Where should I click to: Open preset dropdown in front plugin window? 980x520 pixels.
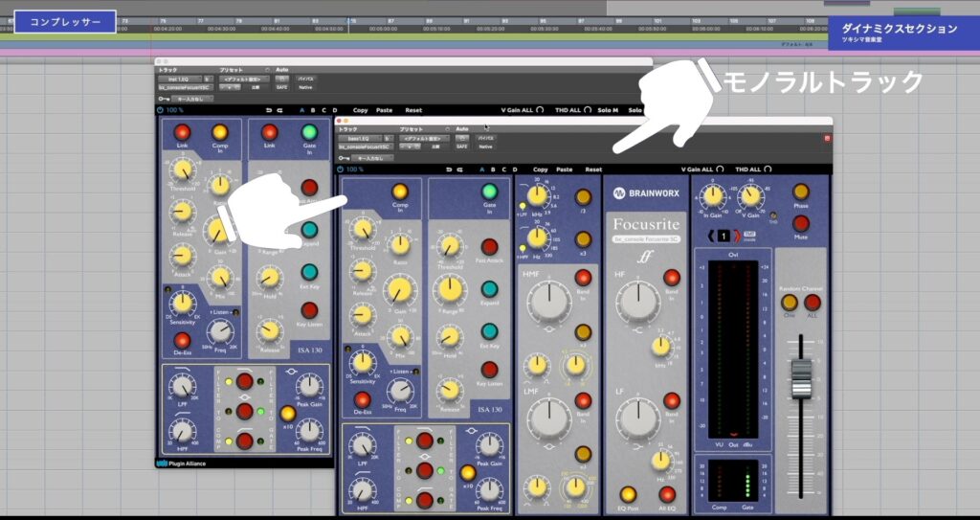[425, 138]
